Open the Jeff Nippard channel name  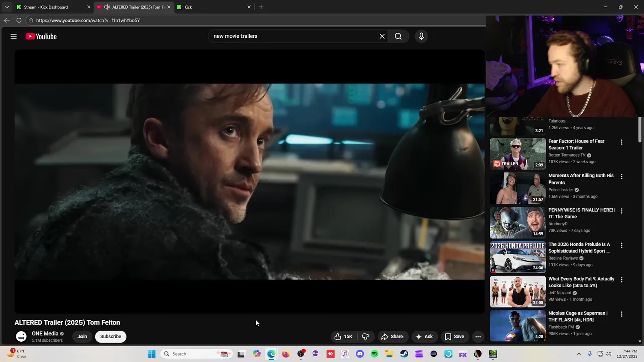[x=559, y=293]
